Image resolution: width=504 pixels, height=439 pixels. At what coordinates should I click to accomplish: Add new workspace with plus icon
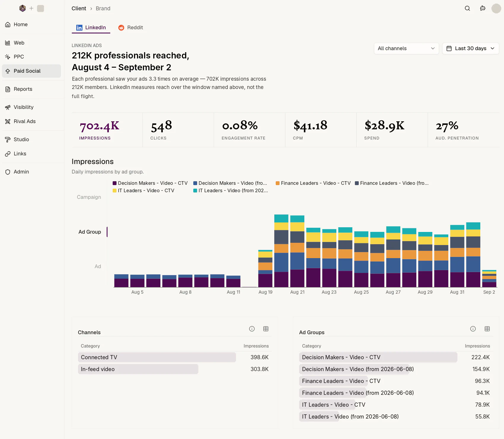31,8
